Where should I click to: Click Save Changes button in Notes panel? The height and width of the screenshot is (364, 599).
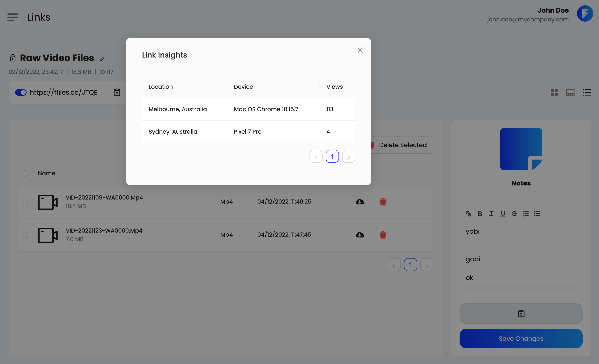521,338
